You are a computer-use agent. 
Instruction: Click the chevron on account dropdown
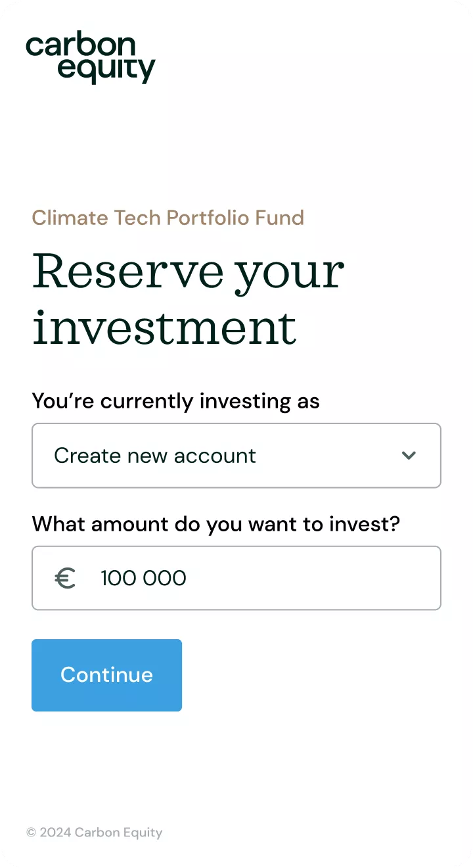tap(408, 455)
